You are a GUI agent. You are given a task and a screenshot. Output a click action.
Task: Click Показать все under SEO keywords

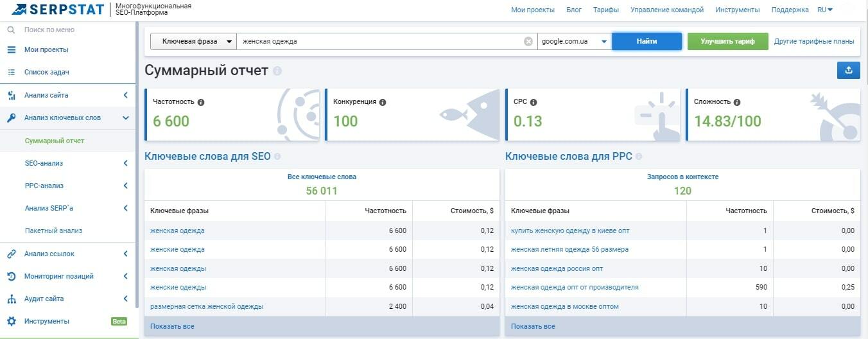pyautogui.click(x=172, y=326)
